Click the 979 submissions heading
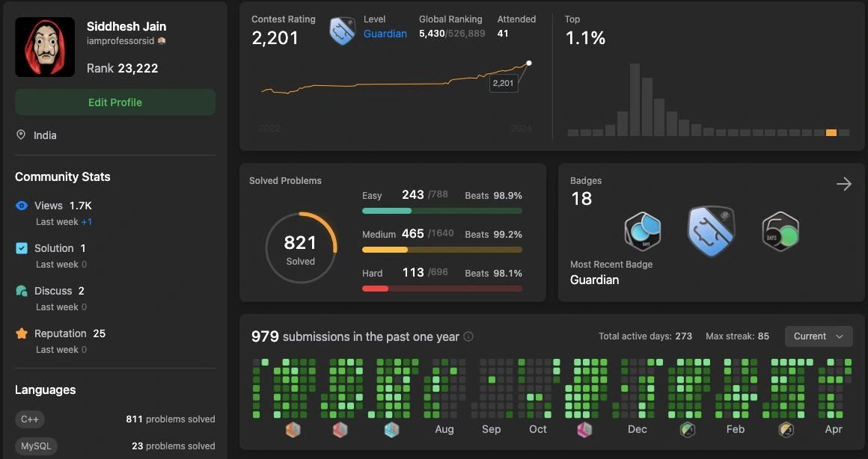Screen dimensions: 868x459 pos(355,337)
